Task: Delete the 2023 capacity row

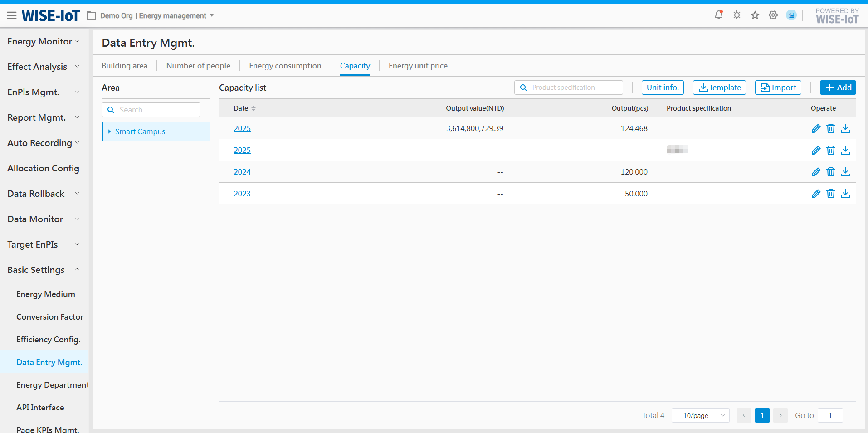Action: tap(830, 194)
